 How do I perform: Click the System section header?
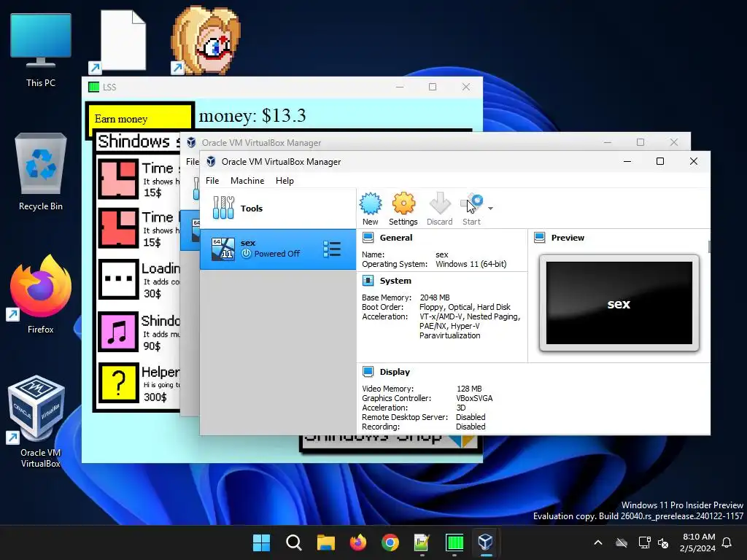(x=395, y=281)
